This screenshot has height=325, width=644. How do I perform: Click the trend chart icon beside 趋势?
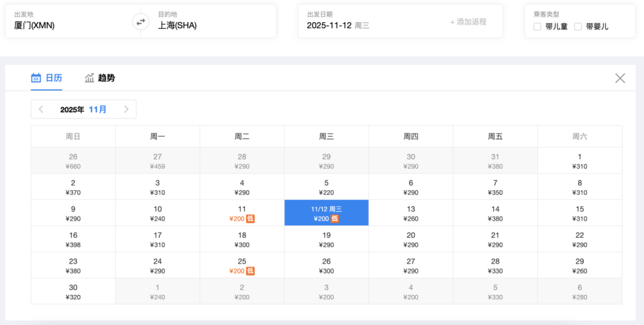89,78
